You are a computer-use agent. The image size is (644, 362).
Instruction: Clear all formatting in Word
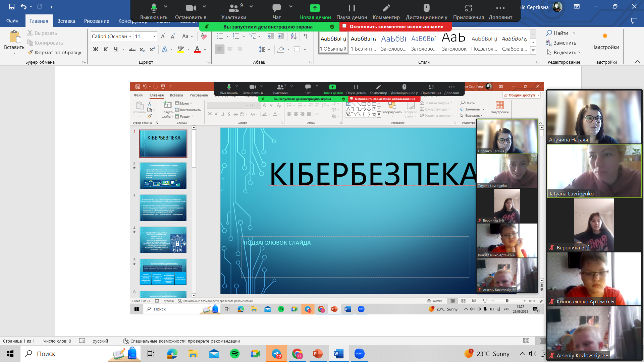pos(204,36)
